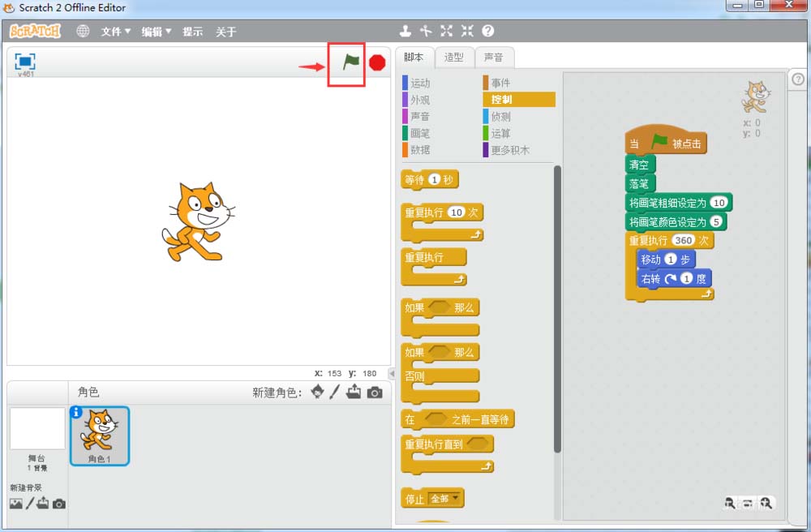Upload backdrop from file
This screenshot has height=532, width=811.
(43, 503)
